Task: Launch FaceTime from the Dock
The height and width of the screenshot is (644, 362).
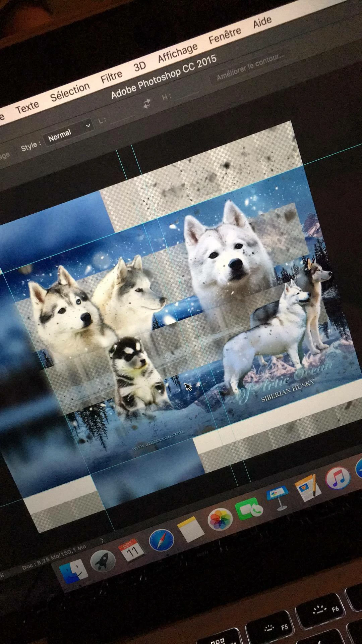Action: [249, 508]
